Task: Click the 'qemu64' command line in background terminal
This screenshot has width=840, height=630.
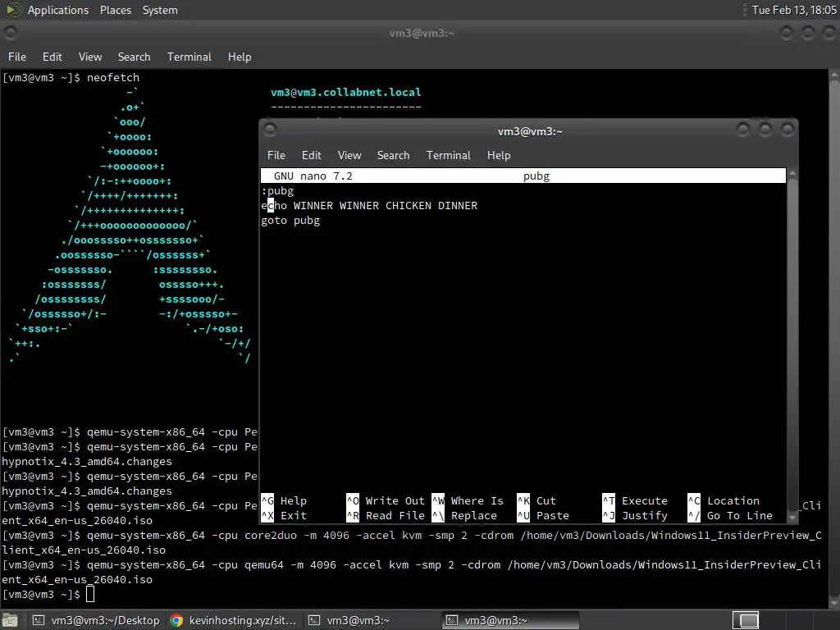Action: 412,572
